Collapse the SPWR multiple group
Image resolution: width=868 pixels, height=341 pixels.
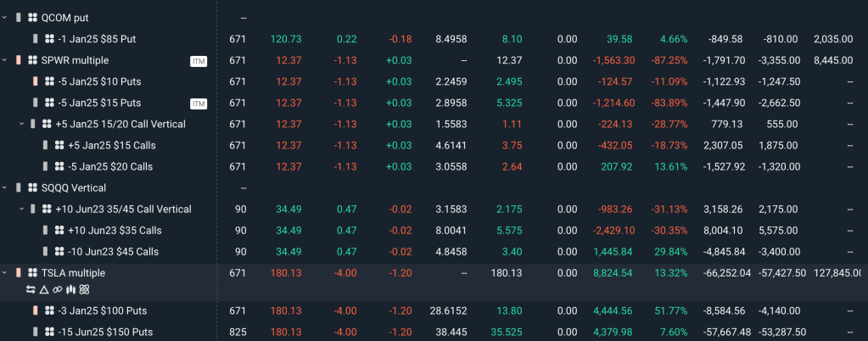5,60
